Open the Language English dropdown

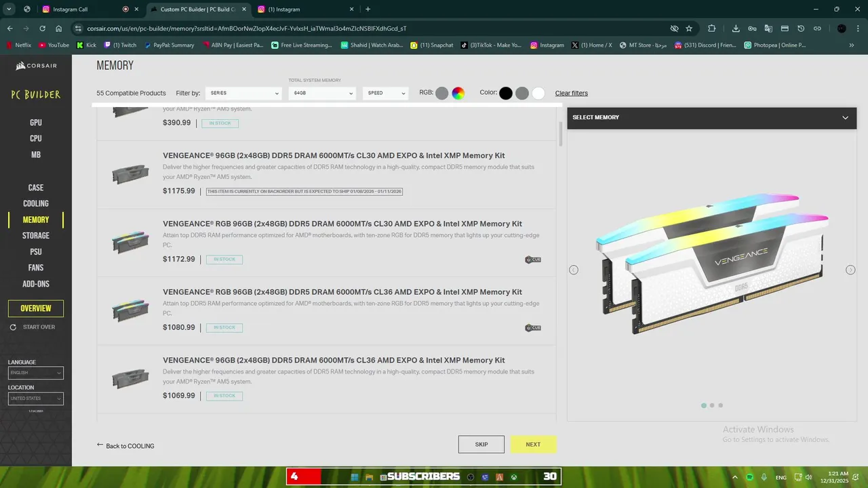pyautogui.click(x=36, y=373)
